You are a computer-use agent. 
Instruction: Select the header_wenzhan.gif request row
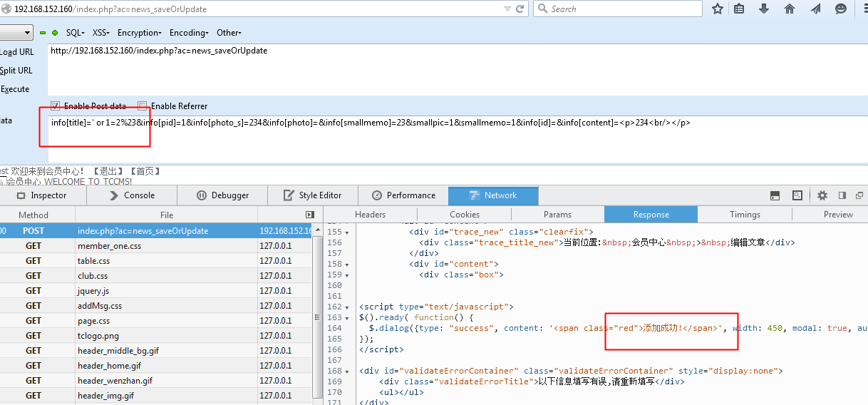point(157,381)
